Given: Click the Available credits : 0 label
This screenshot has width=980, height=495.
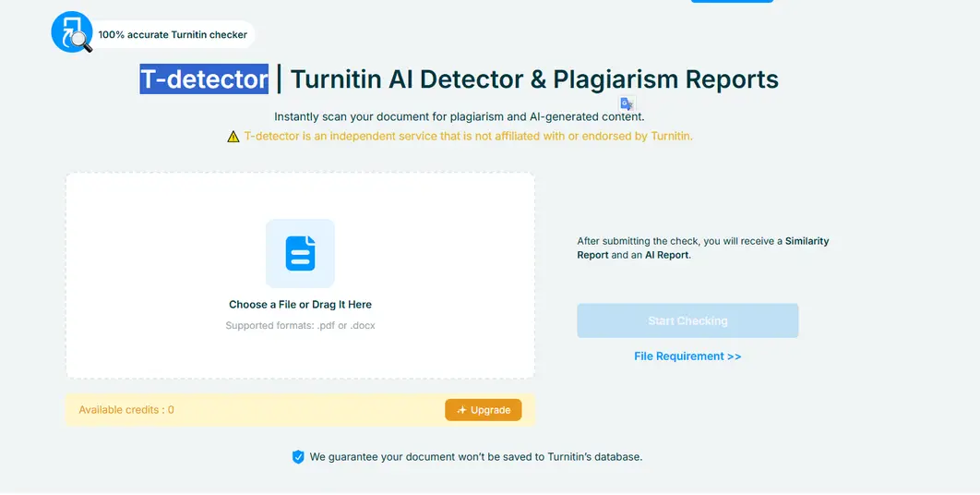Looking at the screenshot, I should tap(126, 410).
